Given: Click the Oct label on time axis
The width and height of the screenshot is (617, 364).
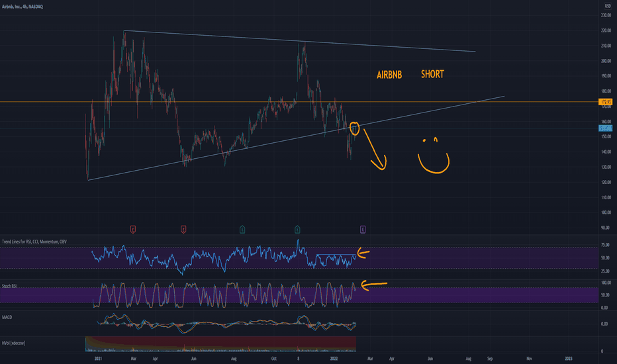Looking at the screenshot, I should click(274, 359).
